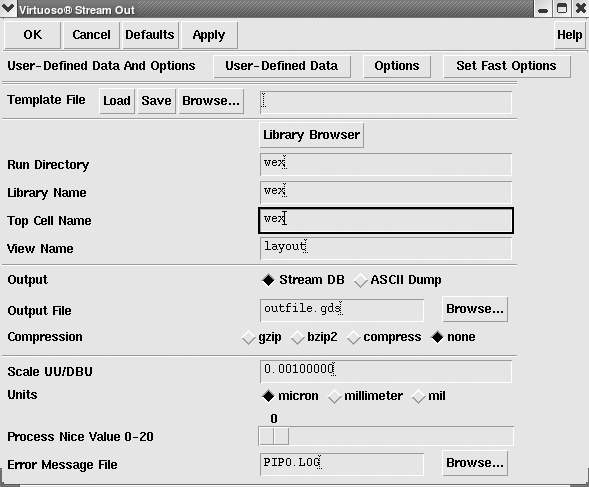The height and width of the screenshot is (487, 589).
Task: Choose millimeter units
Action: 365,396
